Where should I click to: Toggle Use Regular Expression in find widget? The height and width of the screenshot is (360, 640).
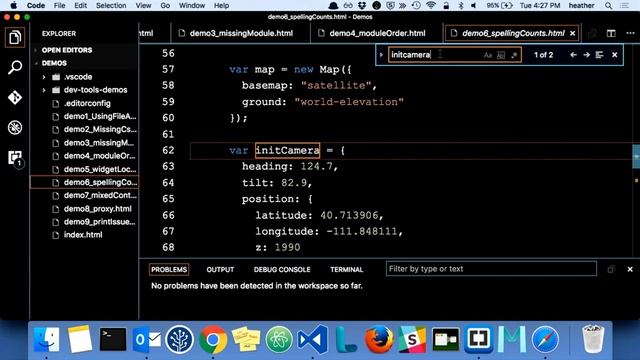tap(514, 55)
